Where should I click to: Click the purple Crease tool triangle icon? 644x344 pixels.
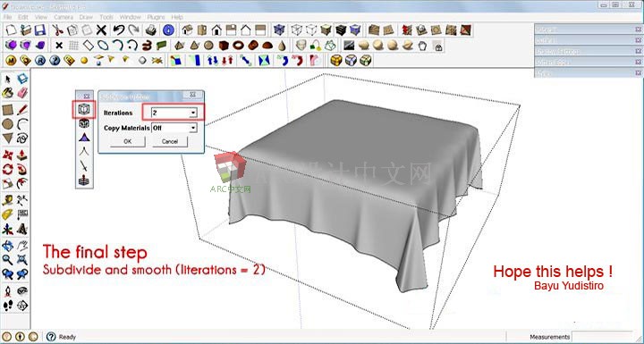[84, 137]
